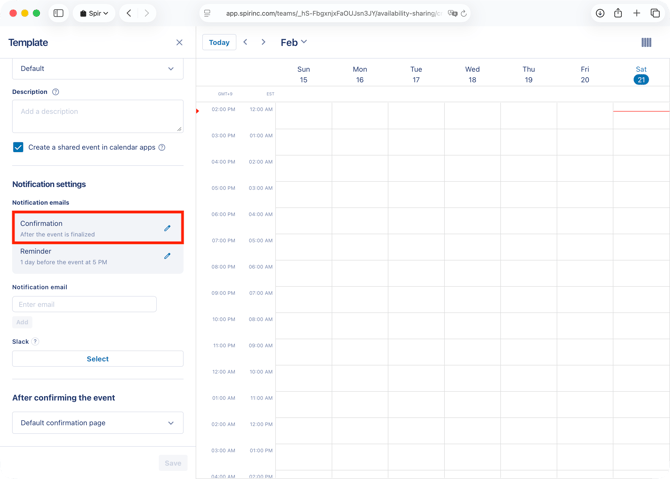Open the Default dropdown at top

pyautogui.click(x=97, y=69)
